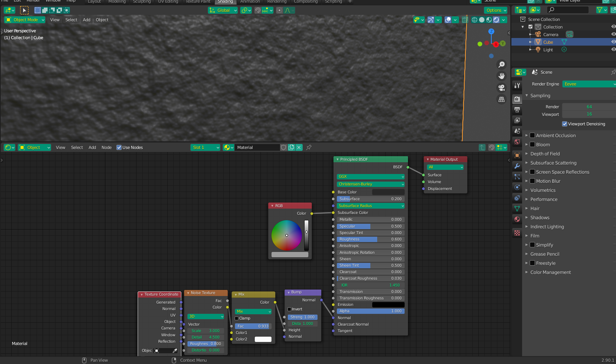Open the Render properties tab
616x364 pixels.
click(x=517, y=99)
